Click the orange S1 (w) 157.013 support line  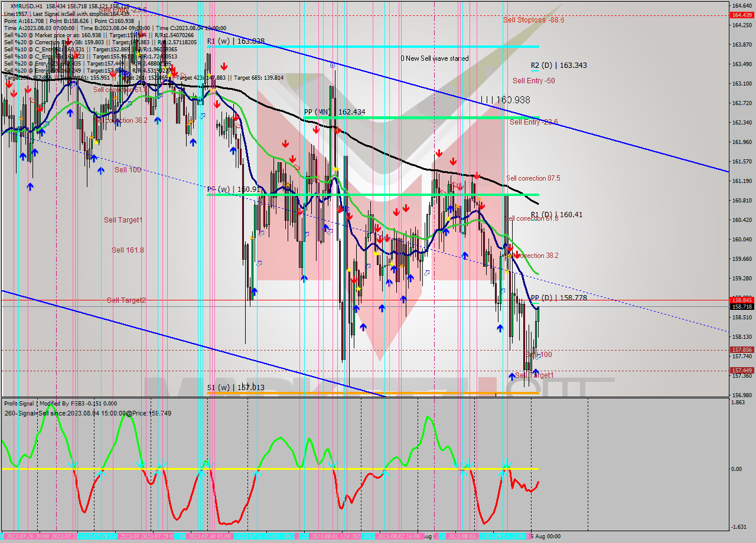click(372, 392)
